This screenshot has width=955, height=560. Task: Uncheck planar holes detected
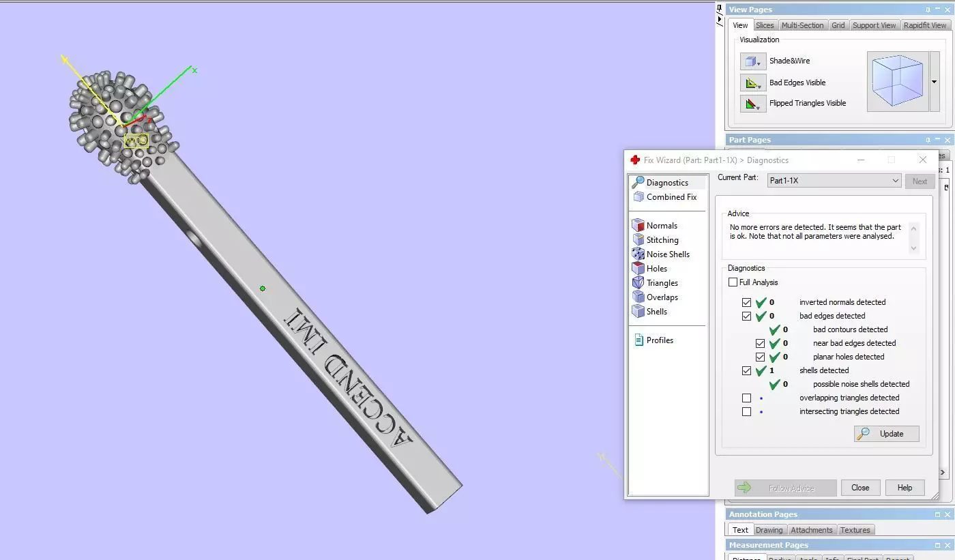[760, 357]
